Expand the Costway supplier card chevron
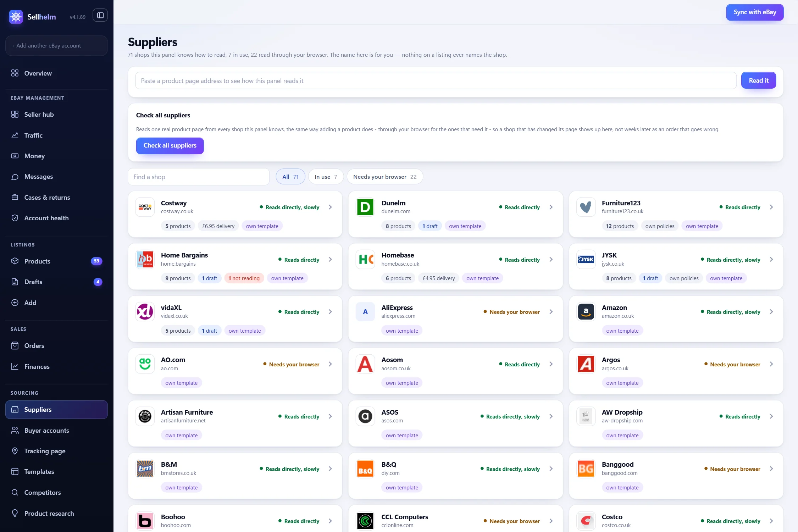The width and height of the screenshot is (798, 532). [x=330, y=207]
